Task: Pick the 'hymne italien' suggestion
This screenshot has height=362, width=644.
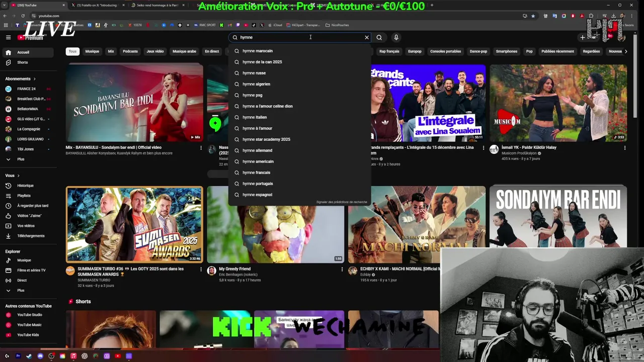Action: [299, 117]
